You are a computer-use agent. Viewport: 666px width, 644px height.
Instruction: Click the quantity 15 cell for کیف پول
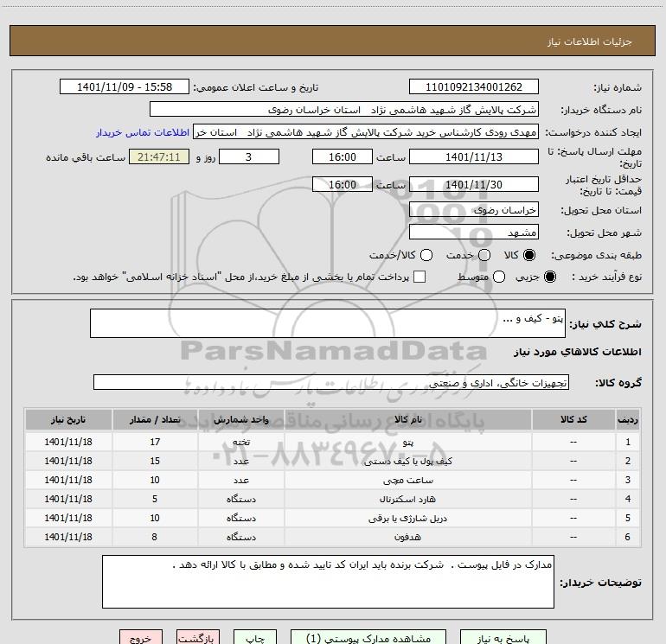click(x=155, y=461)
